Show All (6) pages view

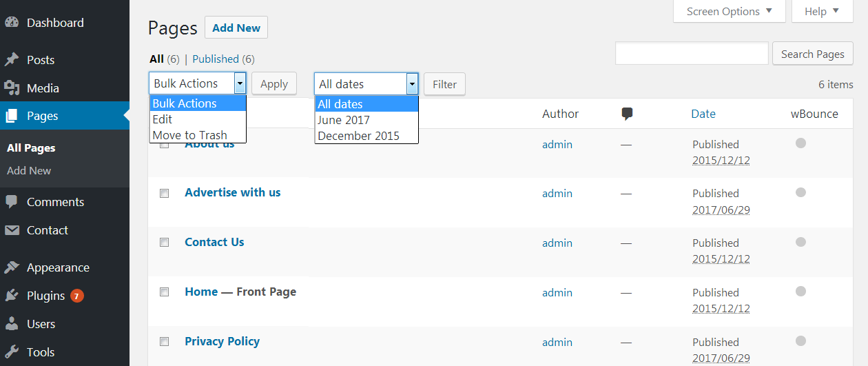click(165, 59)
